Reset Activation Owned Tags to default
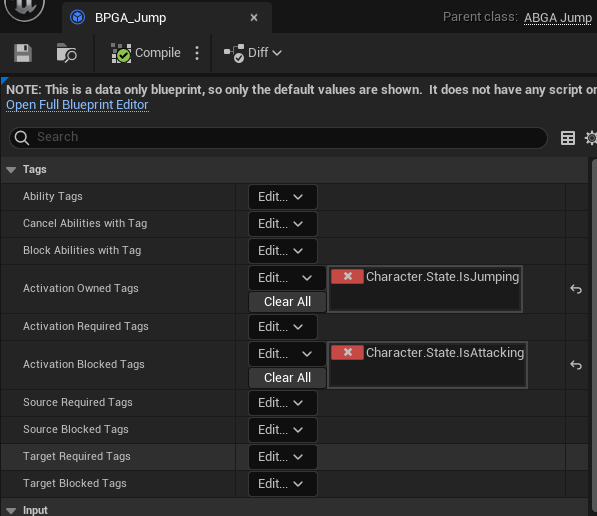 coord(576,289)
